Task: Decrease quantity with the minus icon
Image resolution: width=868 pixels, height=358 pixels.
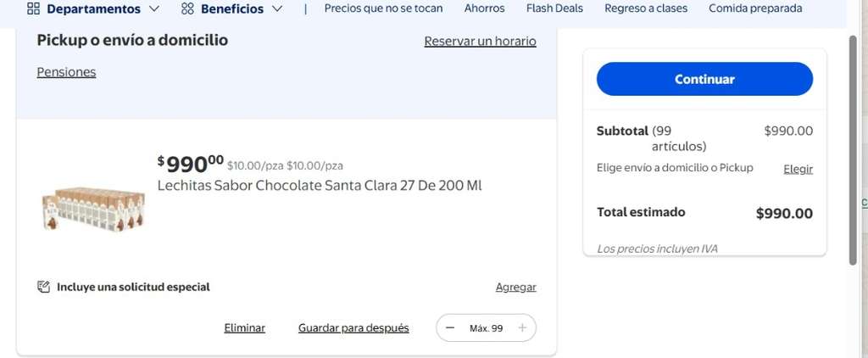Action: pos(450,328)
